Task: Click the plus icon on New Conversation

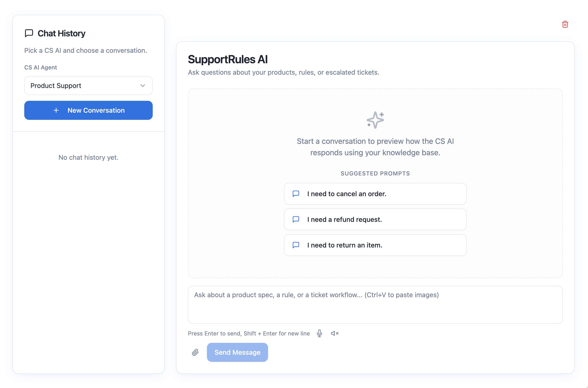Action: 56,110
